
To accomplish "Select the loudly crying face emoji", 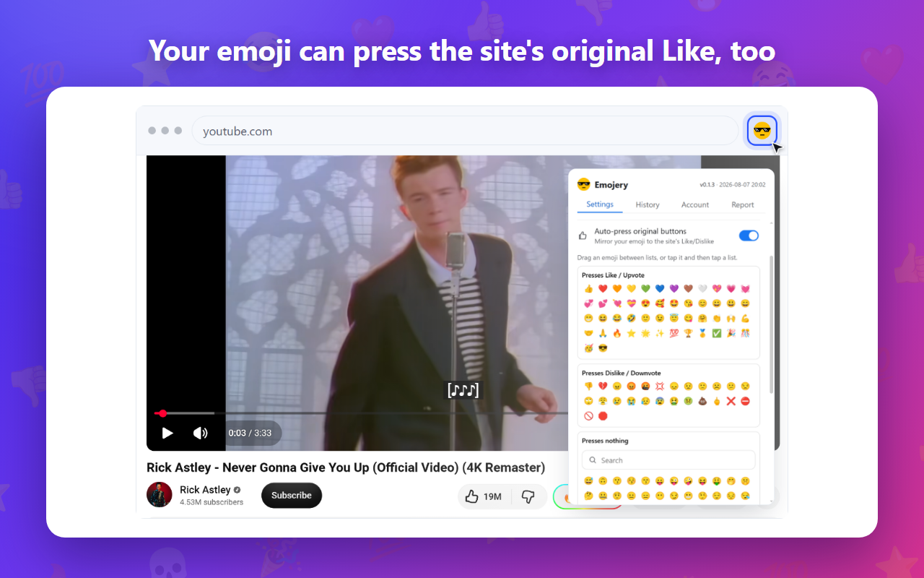I will coord(632,401).
